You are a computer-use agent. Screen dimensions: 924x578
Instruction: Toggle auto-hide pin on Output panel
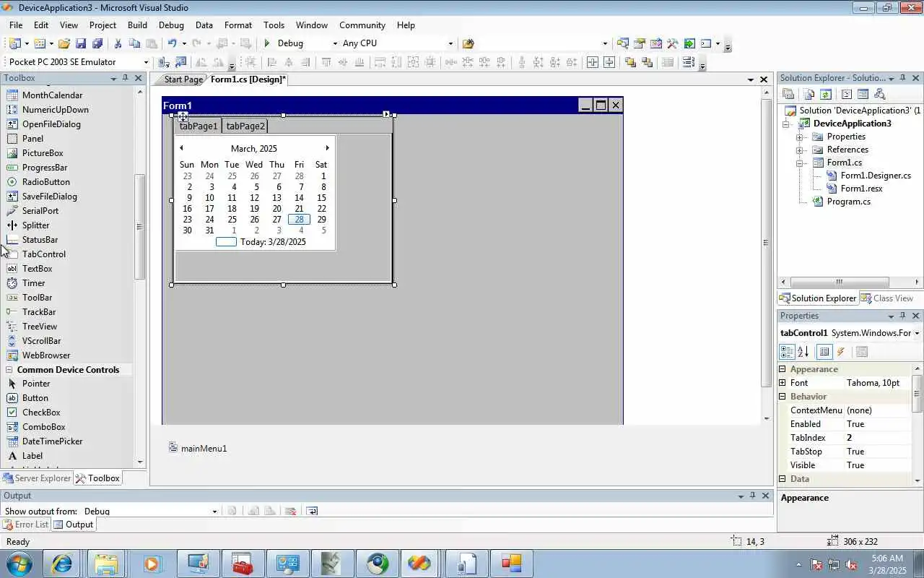tap(753, 496)
